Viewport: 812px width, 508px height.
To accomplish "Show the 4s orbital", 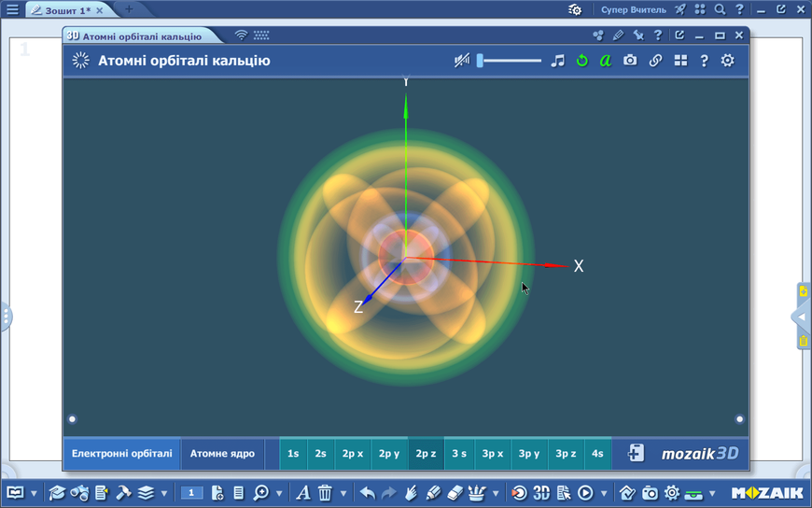I will pos(597,454).
